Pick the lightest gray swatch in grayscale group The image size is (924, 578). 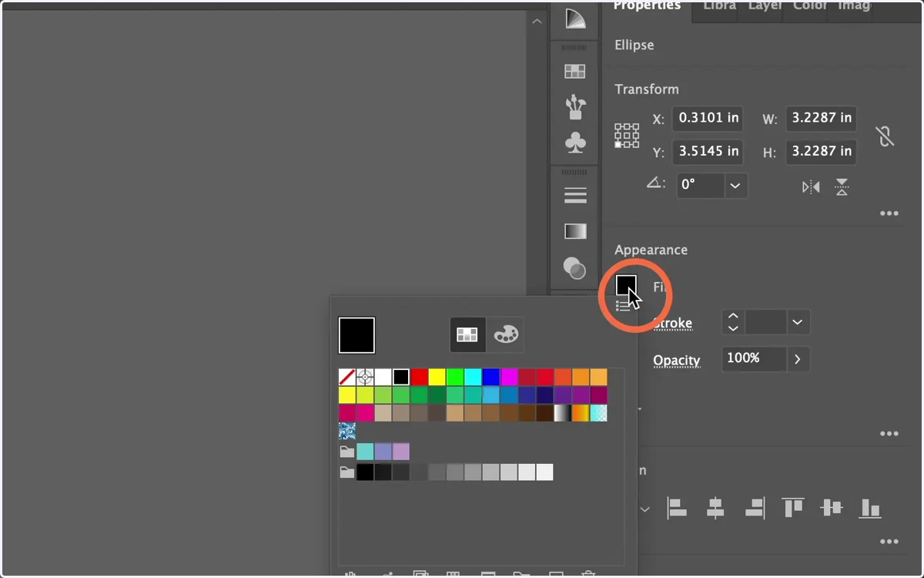coord(544,472)
